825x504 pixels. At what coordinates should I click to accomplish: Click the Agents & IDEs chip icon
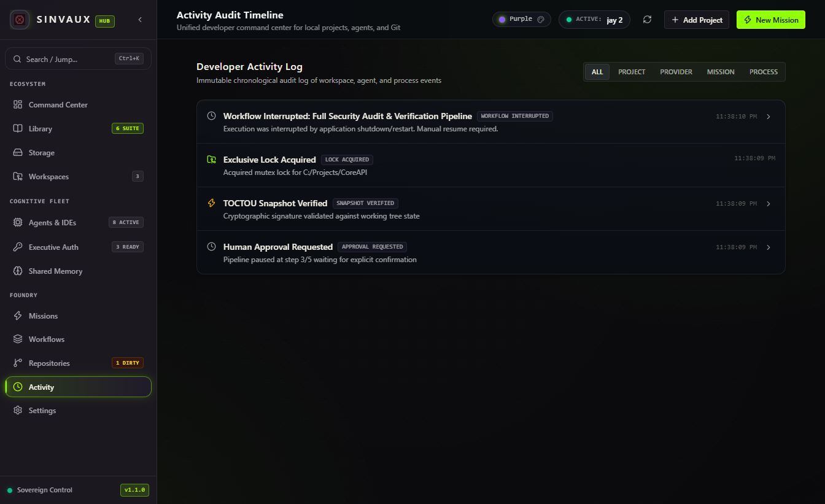(x=18, y=223)
